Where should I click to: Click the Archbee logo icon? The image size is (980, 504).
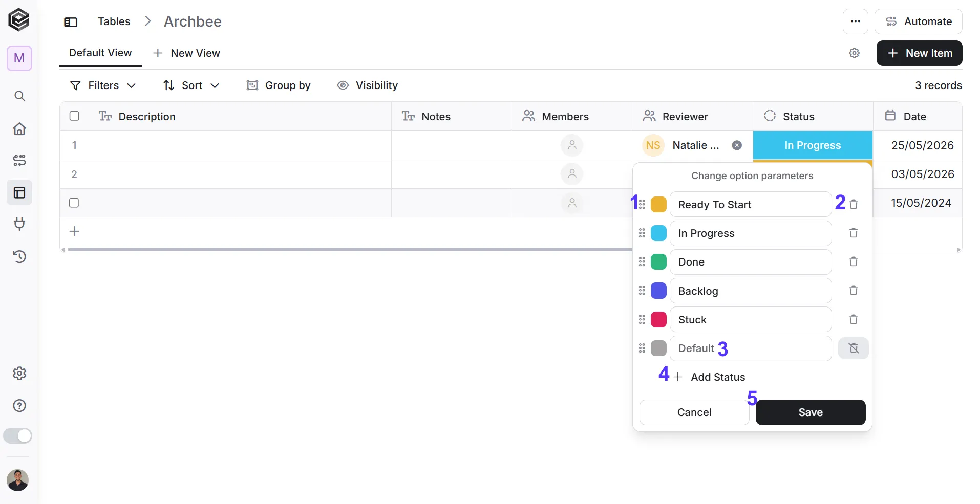(19, 20)
